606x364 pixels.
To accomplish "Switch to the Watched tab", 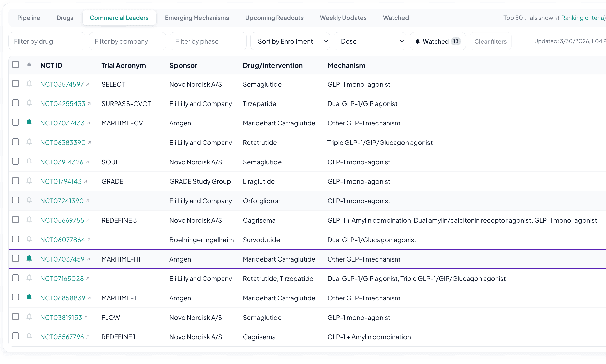I will click(x=396, y=18).
